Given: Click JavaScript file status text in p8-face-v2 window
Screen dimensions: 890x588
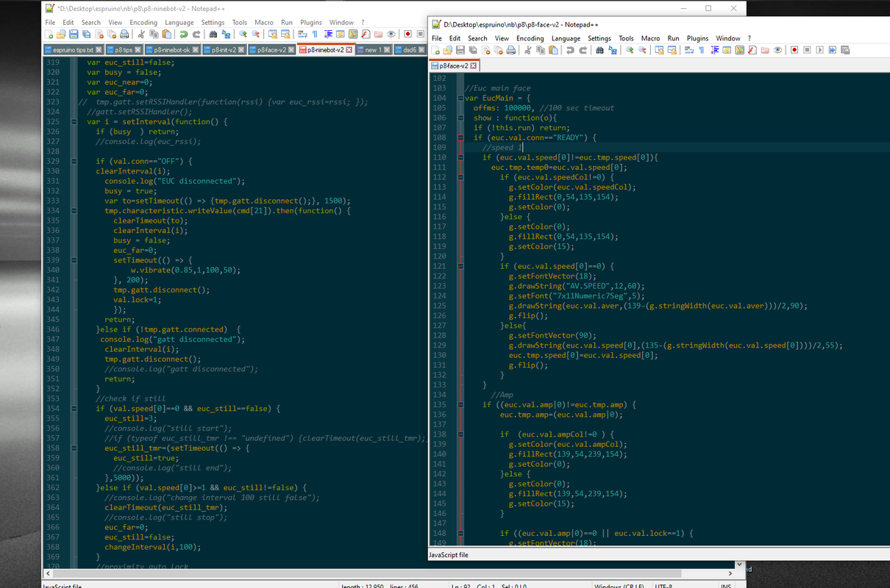Looking at the screenshot, I should coord(449,555).
